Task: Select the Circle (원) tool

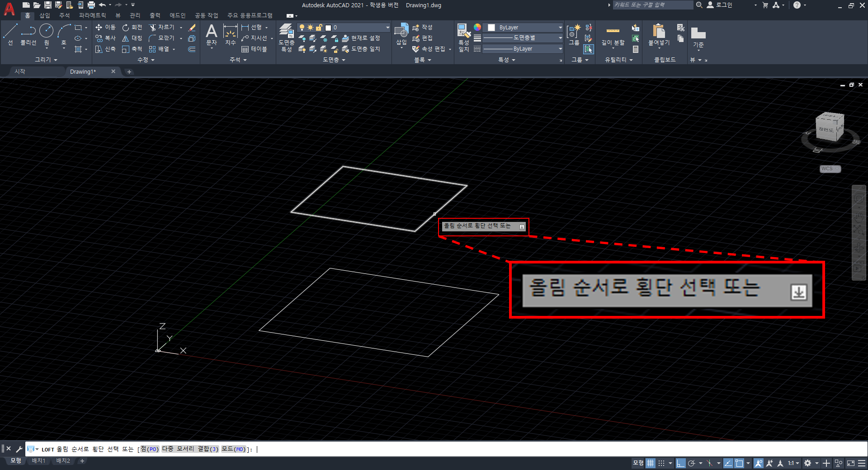Action: pyautogui.click(x=46, y=34)
